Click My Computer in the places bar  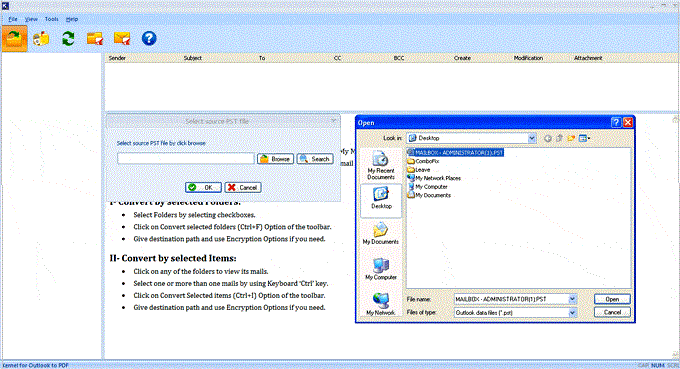click(381, 269)
